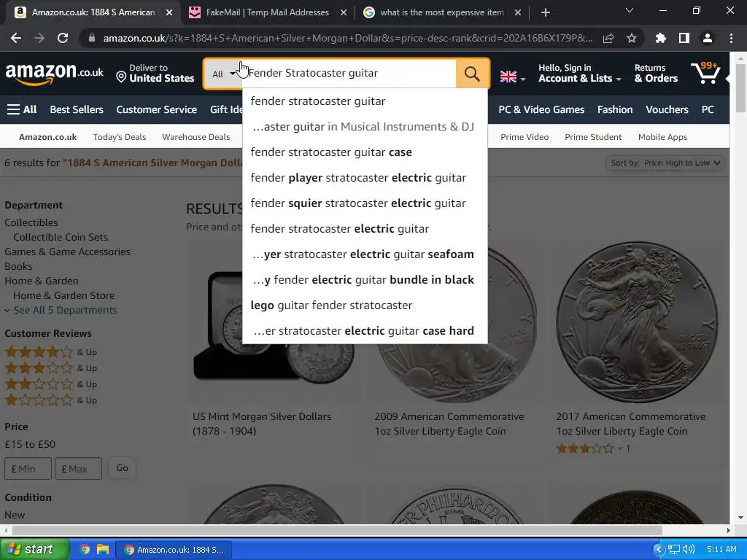Screen dimensions: 747x560
Task: Open Warehouse Deals link
Action: [196, 137]
